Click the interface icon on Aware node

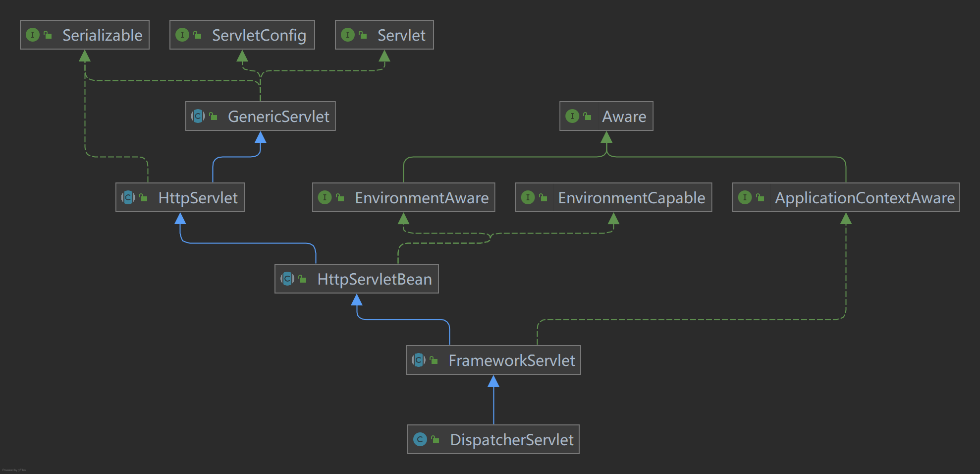pyautogui.click(x=572, y=116)
